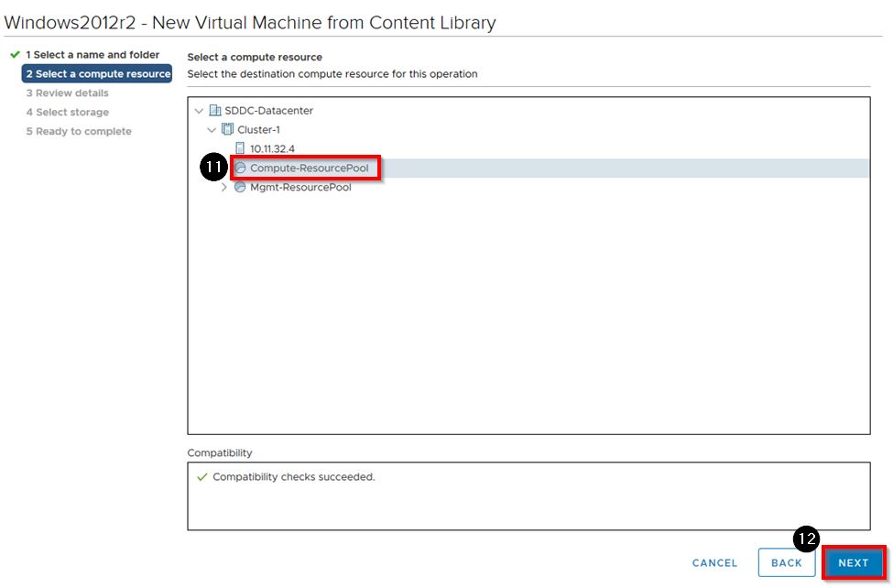Collapse the Cluster-1 tree node
The image size is (893, 588).
[212, 130]
